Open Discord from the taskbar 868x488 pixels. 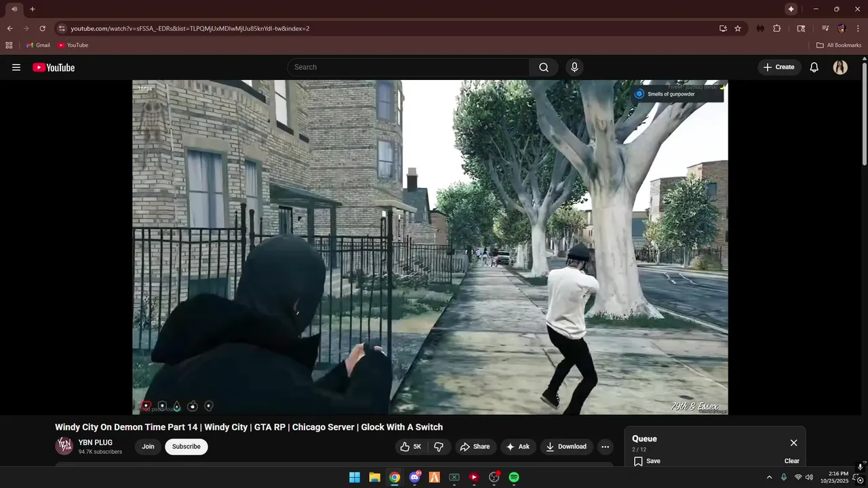coord(414,477)
